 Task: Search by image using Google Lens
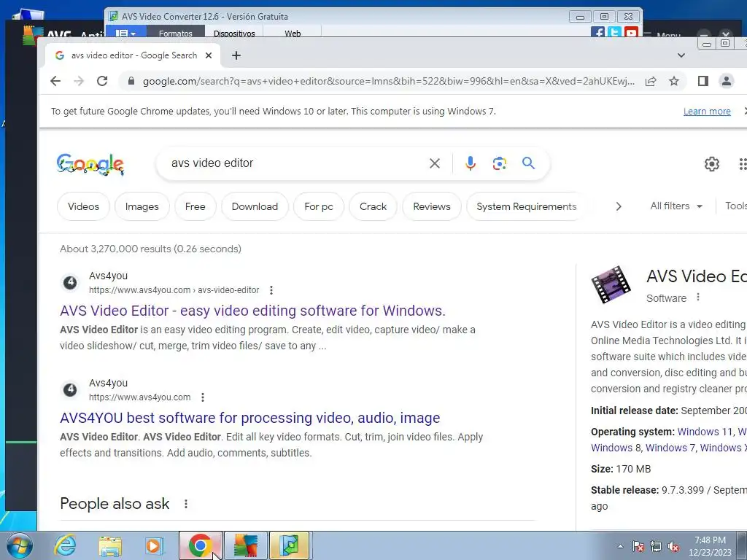click(499, 163)
